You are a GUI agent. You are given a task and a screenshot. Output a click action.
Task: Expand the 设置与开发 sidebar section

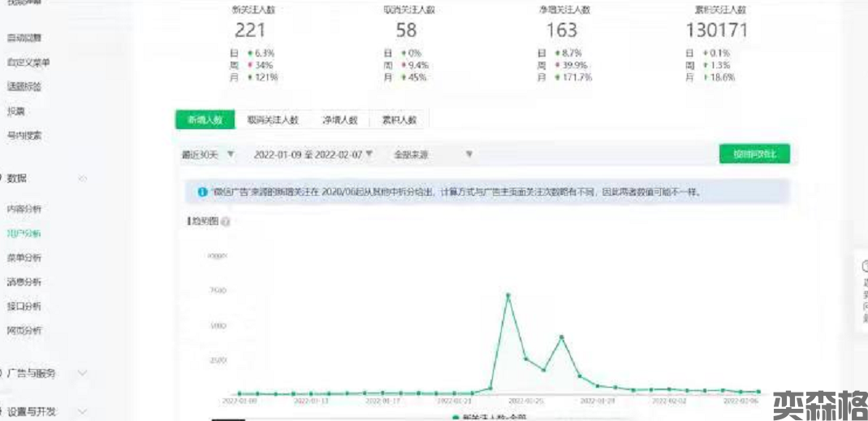tap(82, 411)
